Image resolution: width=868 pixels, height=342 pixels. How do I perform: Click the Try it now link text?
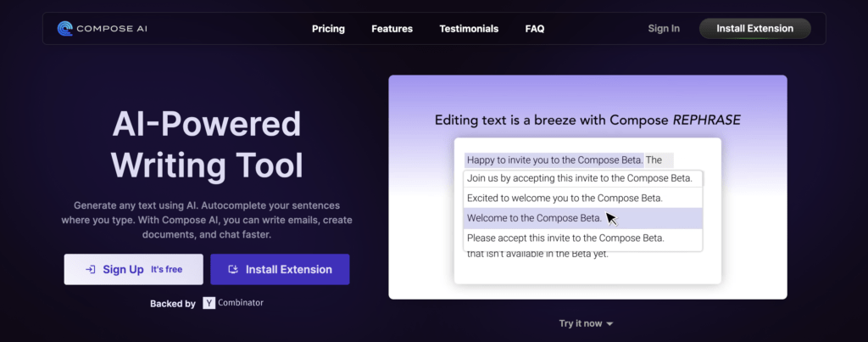pos(580,323)
